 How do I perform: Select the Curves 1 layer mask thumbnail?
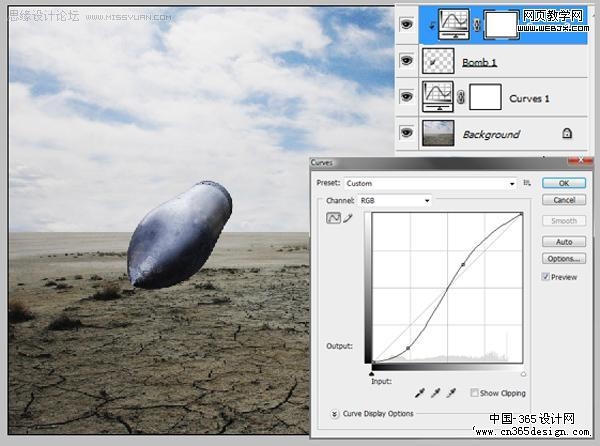click(x=485, y=97)
